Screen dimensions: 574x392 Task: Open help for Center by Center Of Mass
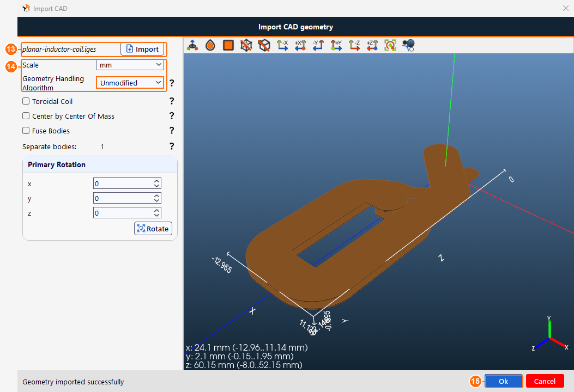172,115
